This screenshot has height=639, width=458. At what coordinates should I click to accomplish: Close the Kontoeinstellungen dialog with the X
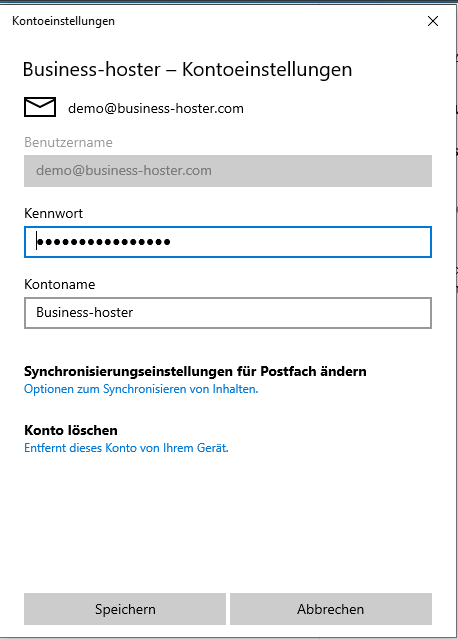pos(433,21)
